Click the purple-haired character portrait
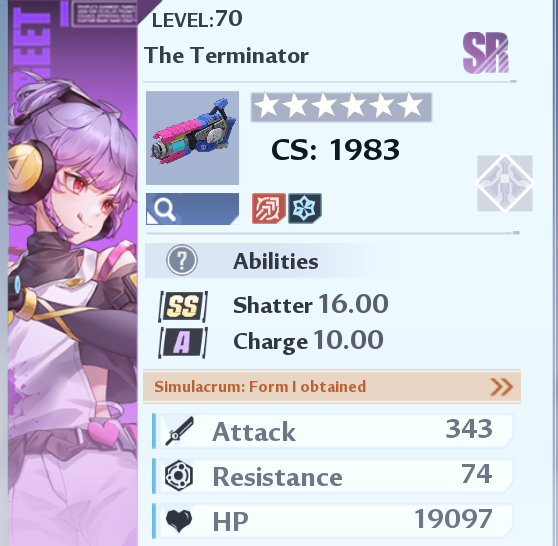The height and width of the screenshot is (546, 558). [73, 273]
